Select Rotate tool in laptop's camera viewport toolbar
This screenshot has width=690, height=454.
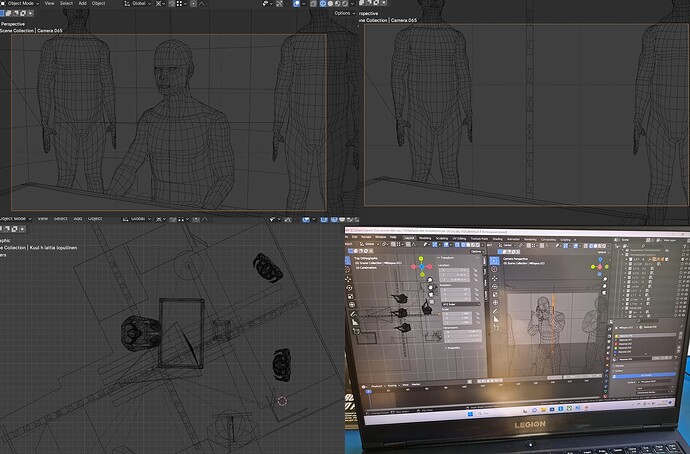point(495,286)
